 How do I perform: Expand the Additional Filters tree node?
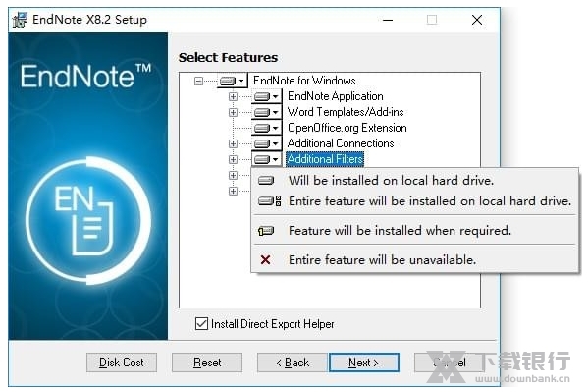point(233,159)
